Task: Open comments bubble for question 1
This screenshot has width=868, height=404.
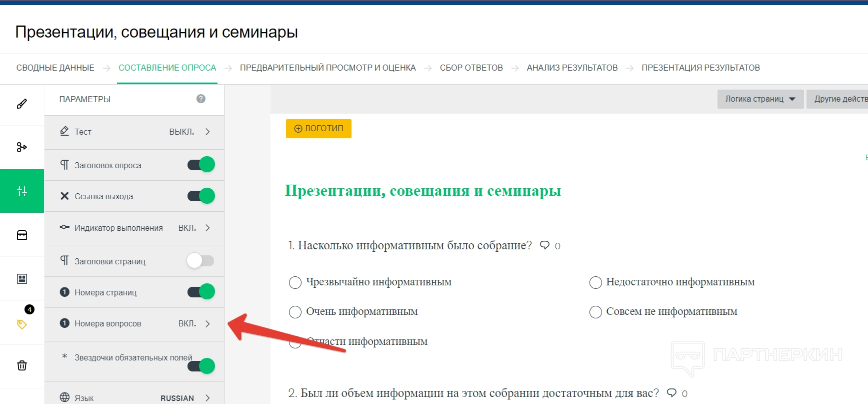Action: [x=545, y=245]
